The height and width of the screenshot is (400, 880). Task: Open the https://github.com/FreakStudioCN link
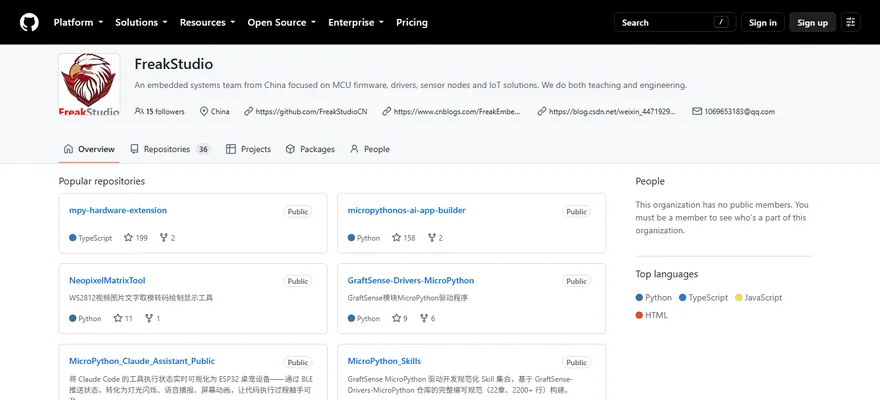[x=311, y=112]
